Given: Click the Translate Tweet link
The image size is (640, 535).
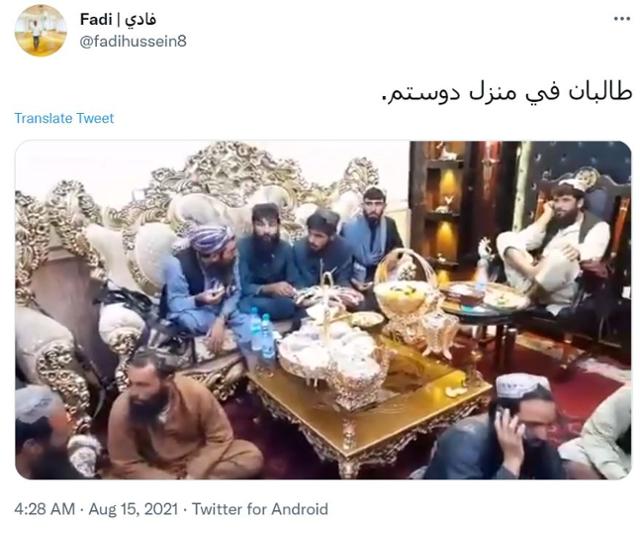Looking at the screenshot, I should tap(64, 118).
